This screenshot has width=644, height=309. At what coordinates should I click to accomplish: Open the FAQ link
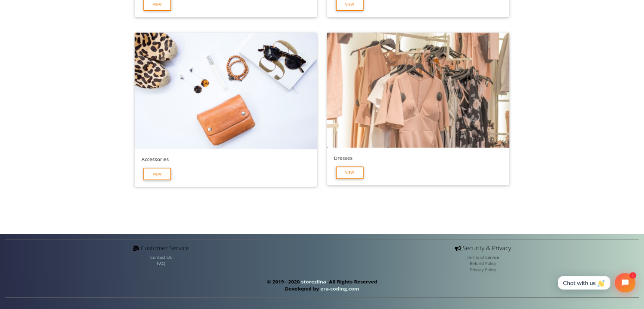coord(161,264)
